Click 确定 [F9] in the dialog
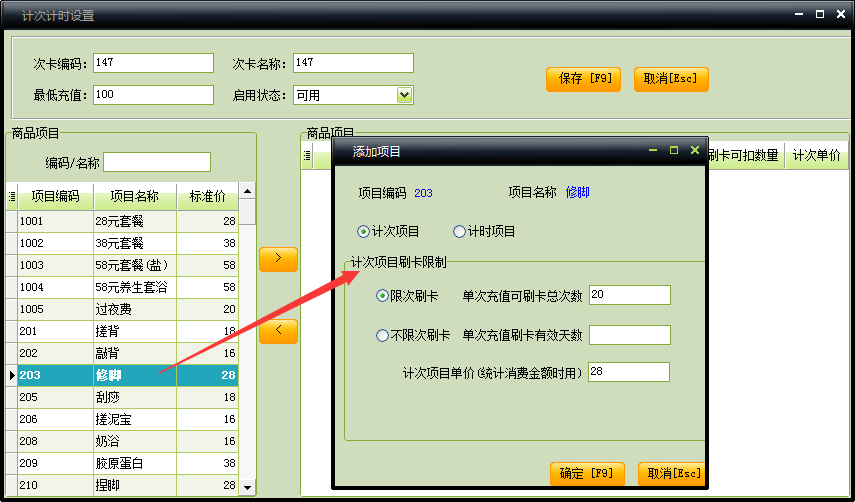Image resolution: width=855 pixels, height=502 pixels. coord(587,474)
